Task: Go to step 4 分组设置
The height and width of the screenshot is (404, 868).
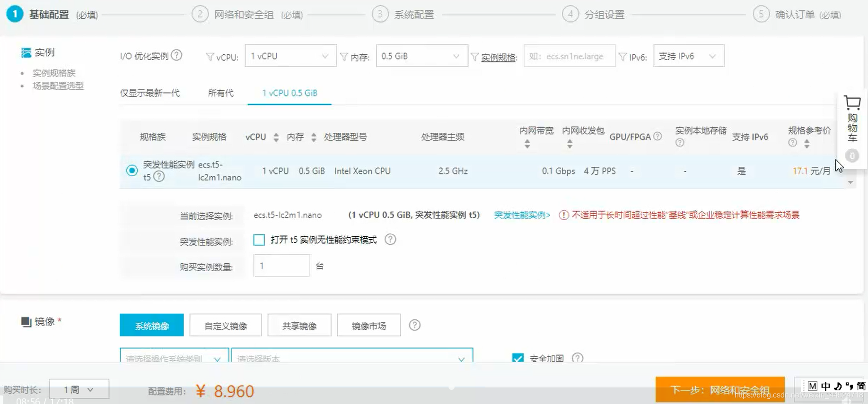Action: tap(594, 15)
